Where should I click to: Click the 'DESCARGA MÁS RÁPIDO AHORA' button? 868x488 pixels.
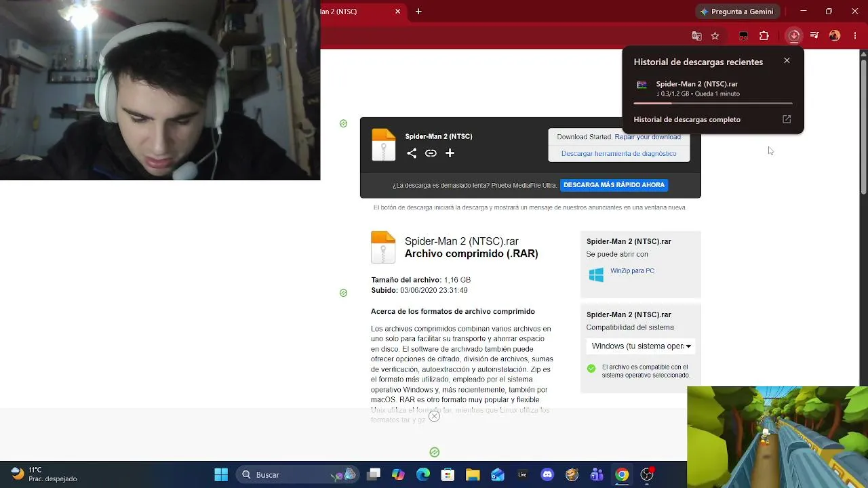(614, 184)
